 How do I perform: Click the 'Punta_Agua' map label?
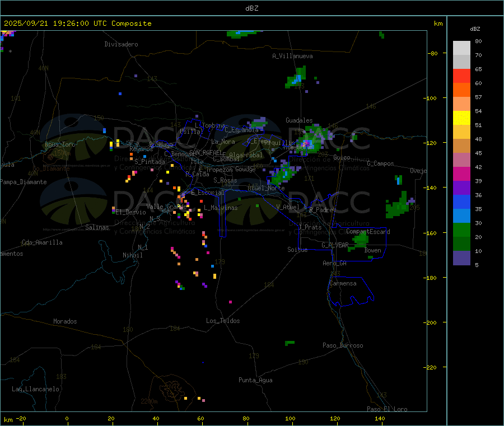(x=255, y=380)
